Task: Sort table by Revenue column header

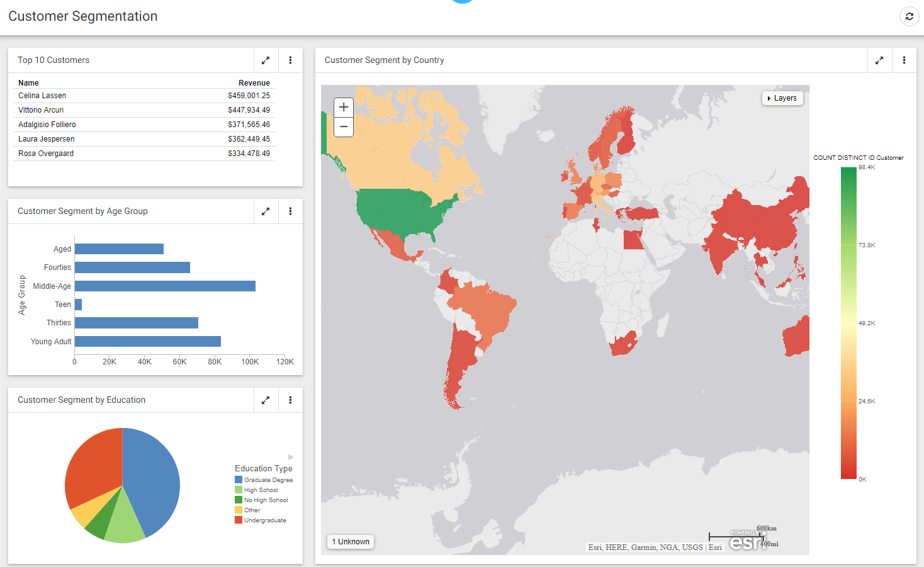Action: 254,83
